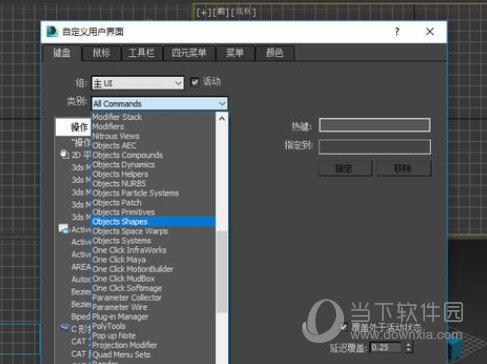Select Objects Particle Systems category
Screen dimensions: 487x364
pos(153,193)
